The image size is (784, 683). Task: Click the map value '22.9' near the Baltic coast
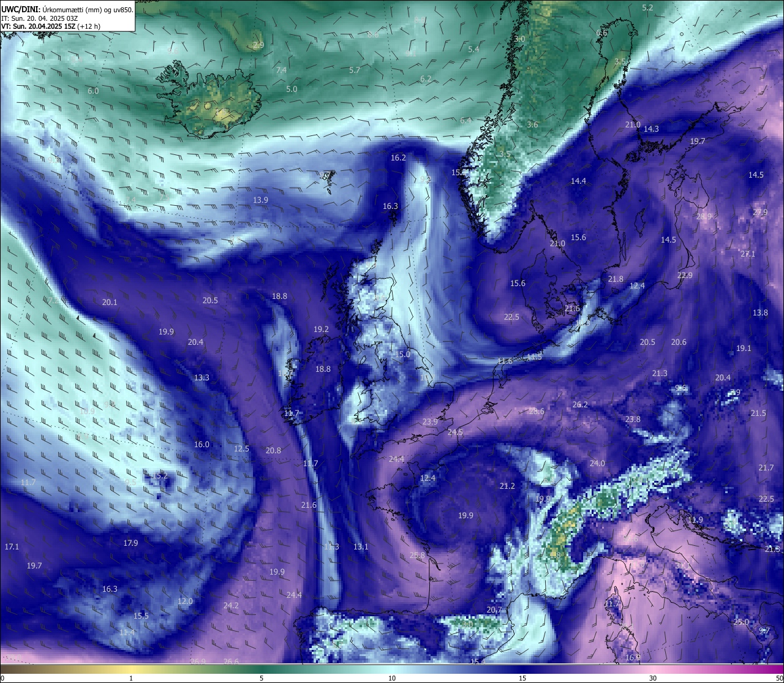point(685,275)
